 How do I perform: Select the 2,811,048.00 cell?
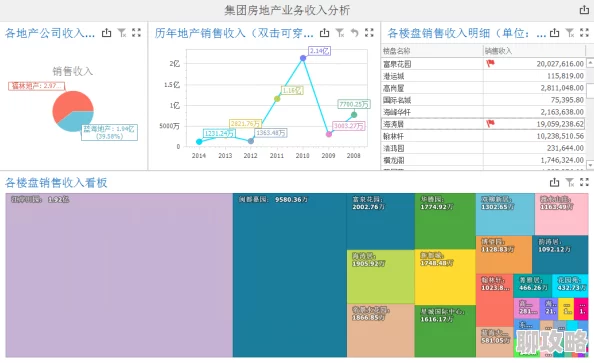coord(535,88)
